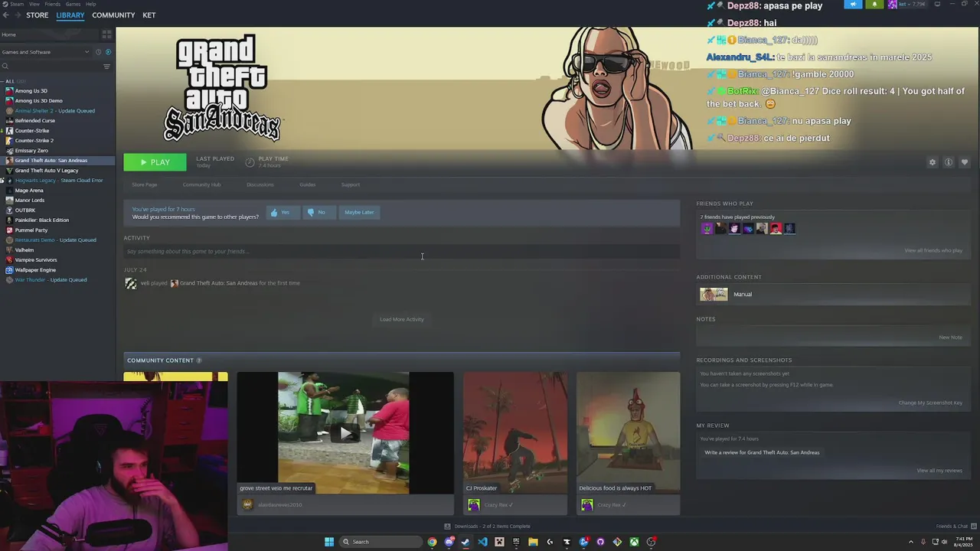Open the CJ Proskater screenshot
This screenshot has width=980, height=551.
pyautogui.click(x=515, y=433)
